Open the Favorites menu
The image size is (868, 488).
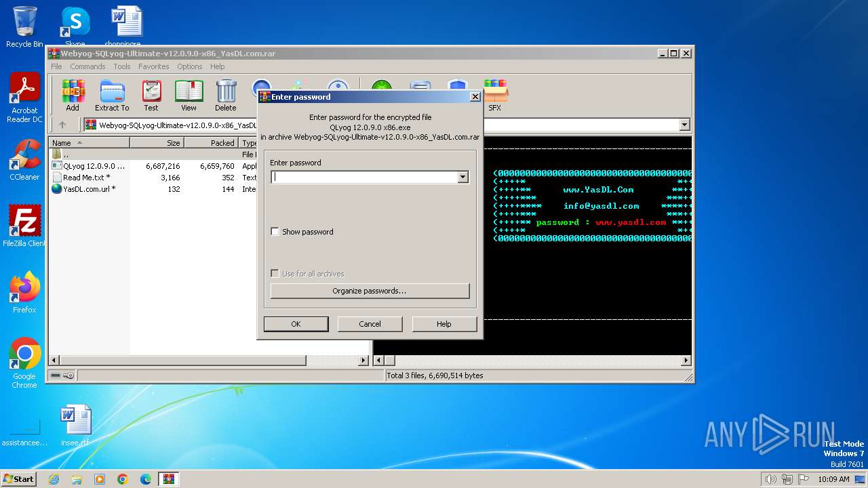[x=154, y=66]
